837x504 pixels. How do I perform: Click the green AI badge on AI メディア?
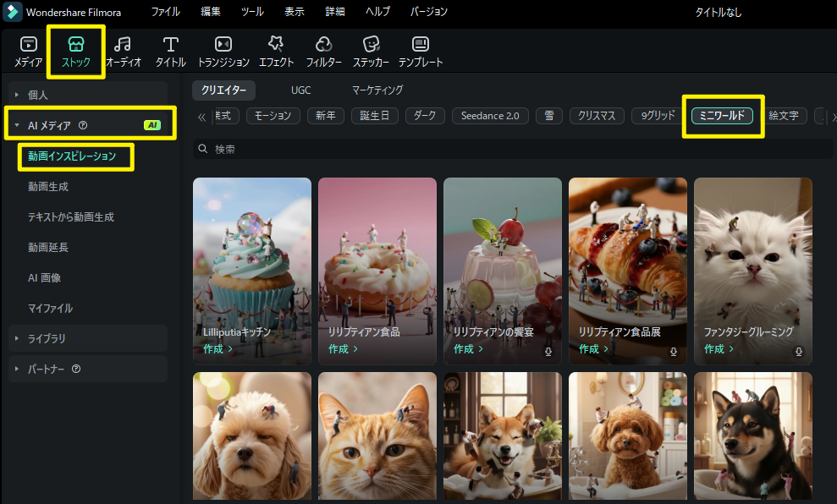[x=152, y=125]
